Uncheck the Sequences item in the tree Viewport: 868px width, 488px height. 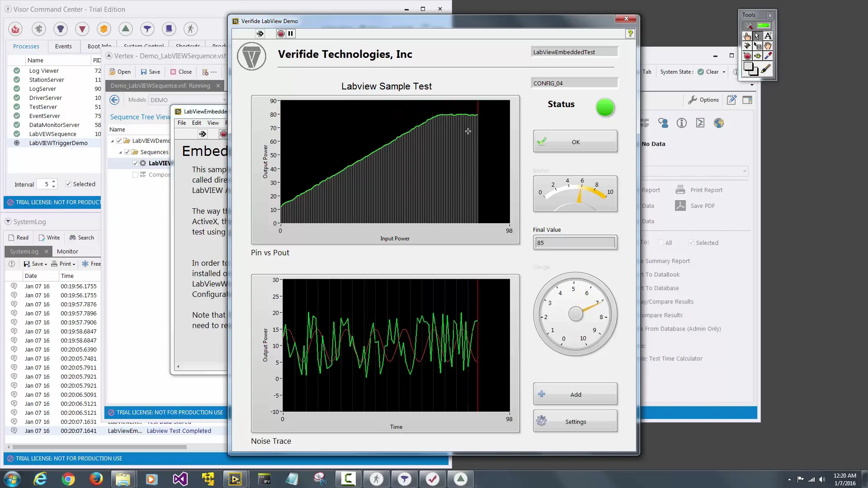click(128, 152)
